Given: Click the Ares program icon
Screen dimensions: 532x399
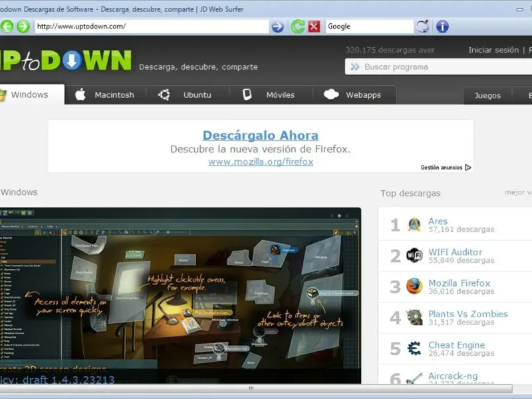Looking at the screenshot, I should (414, 225).
